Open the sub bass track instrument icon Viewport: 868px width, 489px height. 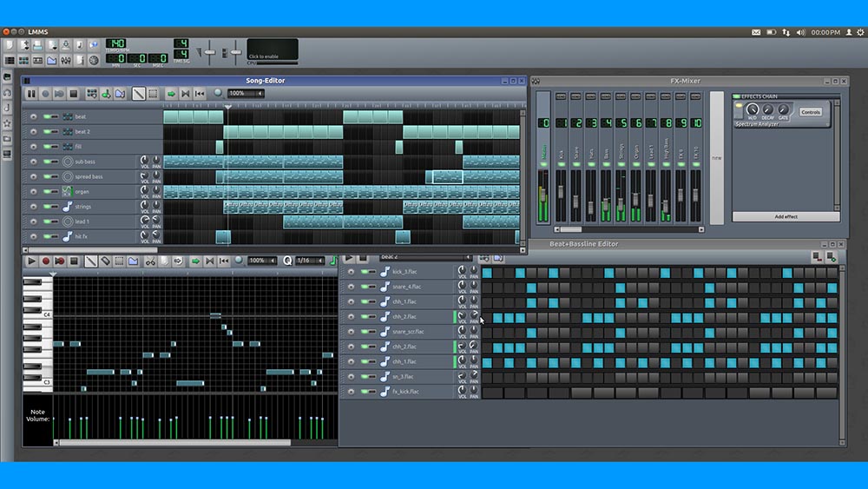pyautogui.click(x=68, y=162)
